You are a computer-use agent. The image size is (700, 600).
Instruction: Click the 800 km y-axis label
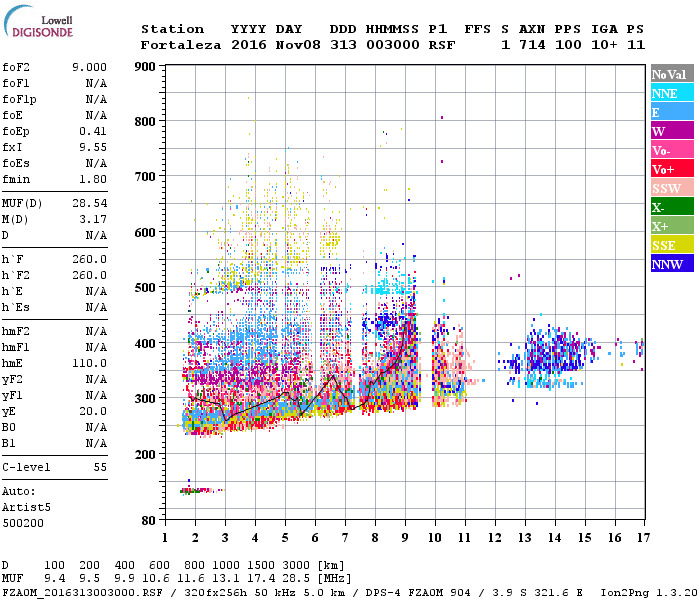tap(145, 121)
